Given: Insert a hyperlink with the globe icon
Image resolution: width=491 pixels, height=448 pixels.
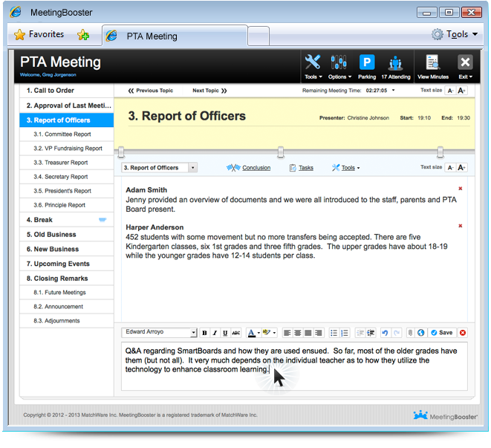Looking at the screenshot, I should (421, 333).
